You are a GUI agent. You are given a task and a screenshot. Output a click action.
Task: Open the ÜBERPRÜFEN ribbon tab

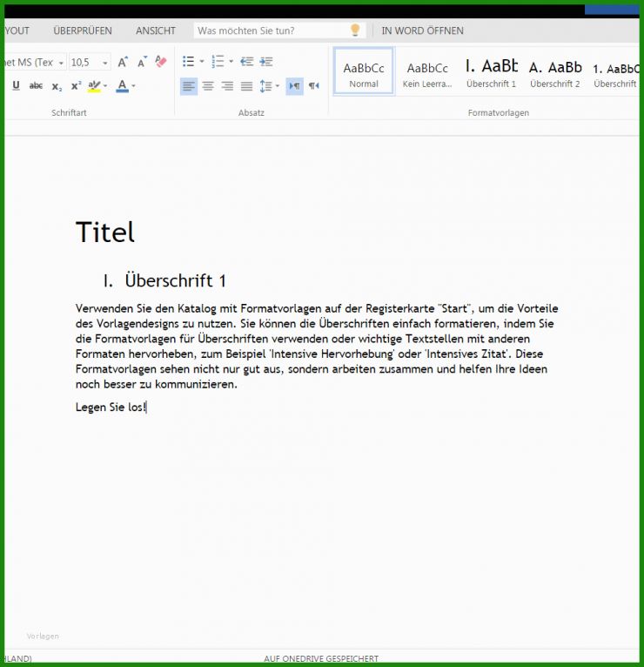(83, 30)
